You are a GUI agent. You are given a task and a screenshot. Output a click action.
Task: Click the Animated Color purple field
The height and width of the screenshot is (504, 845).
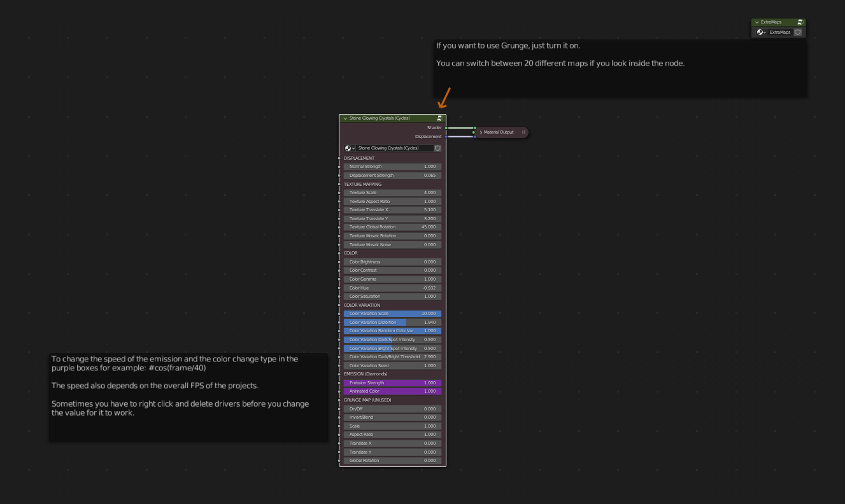(392, 391)
